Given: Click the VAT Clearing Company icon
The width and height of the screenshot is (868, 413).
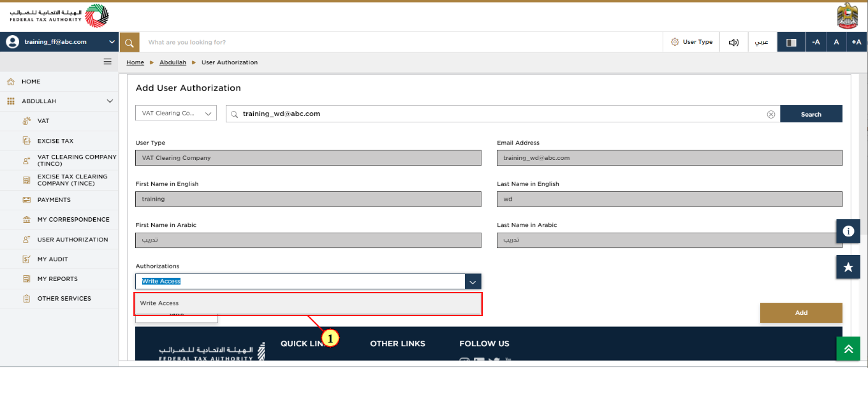Looking at the screenshot, I should [26, 161].
